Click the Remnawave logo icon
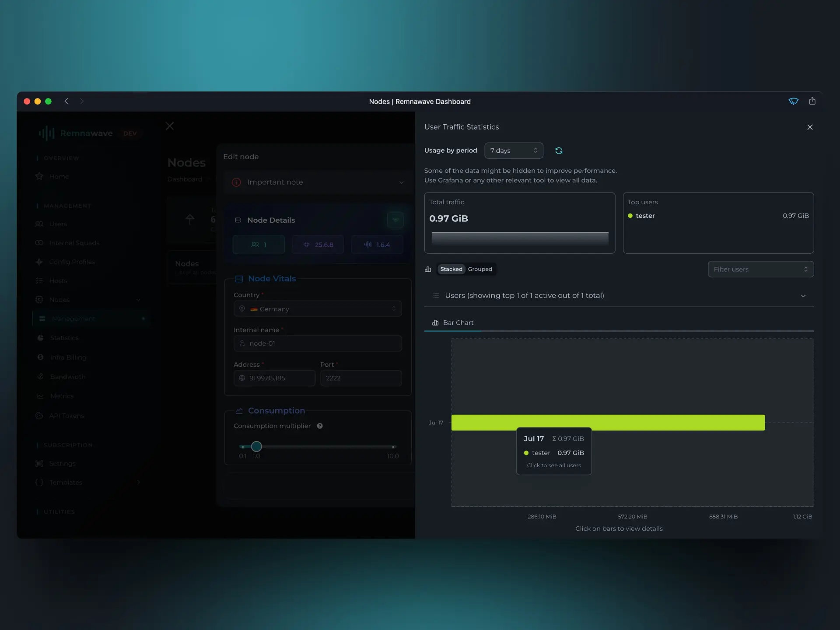Image resolution: width=840 pixels, height=630 pixels. [x=46, y=133]
